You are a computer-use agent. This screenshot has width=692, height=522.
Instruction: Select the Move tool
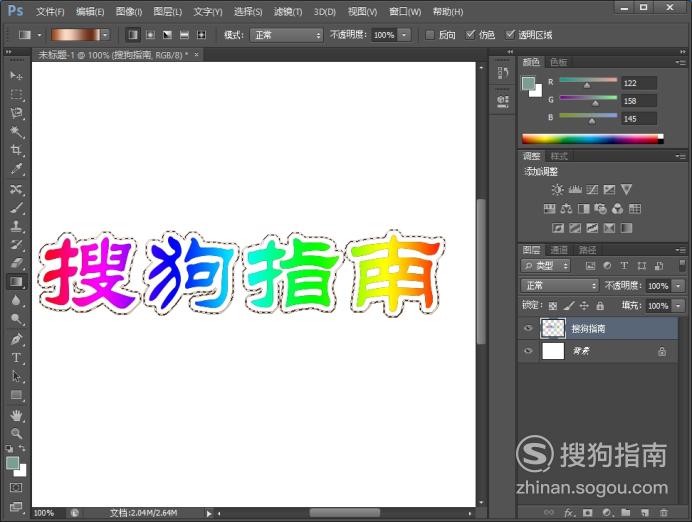pos(16,75)
